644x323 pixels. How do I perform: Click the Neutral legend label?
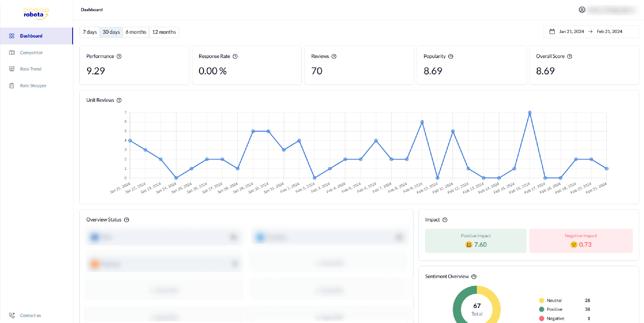tap(554, 300)
